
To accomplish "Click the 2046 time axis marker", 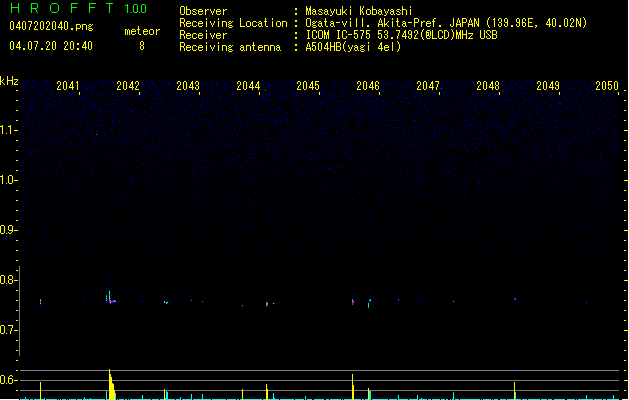I will coord(368,86).
